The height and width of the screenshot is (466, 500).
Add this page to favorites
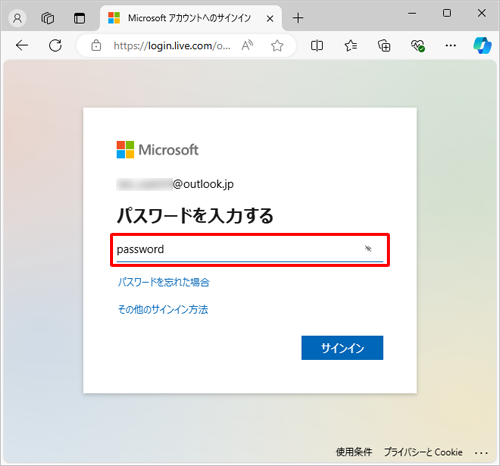point(277,45)
